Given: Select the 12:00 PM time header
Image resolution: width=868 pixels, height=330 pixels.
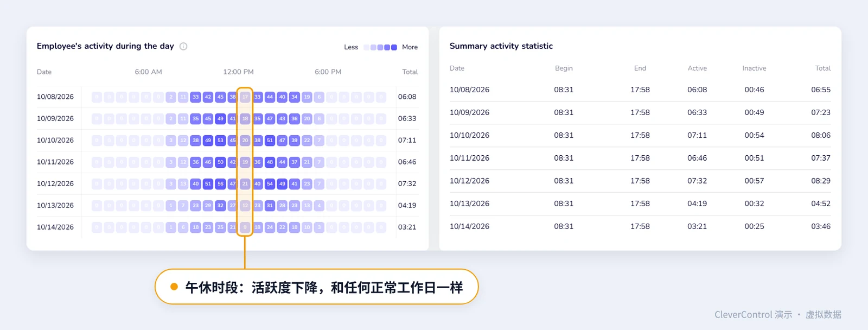Looking at the screenshot, I should click(x=238, y=72).
